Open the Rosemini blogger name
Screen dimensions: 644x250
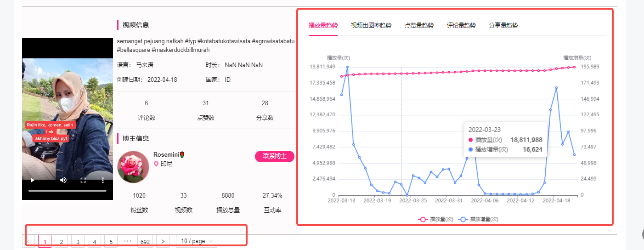(169, 155)
